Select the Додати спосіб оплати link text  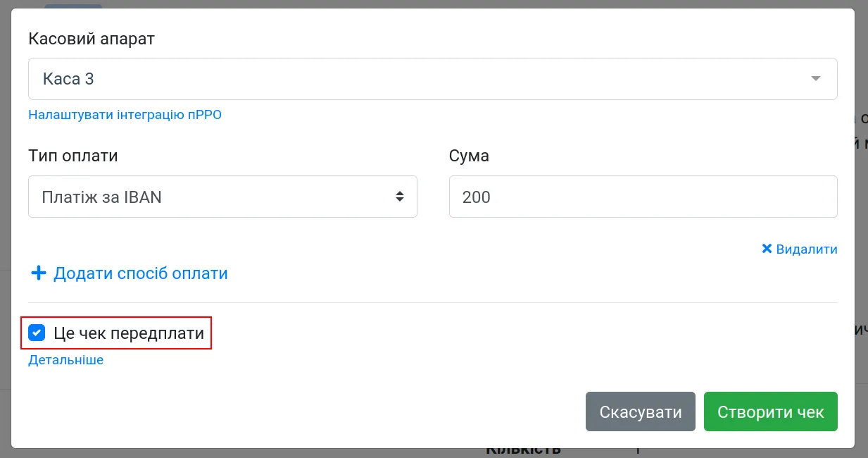(x=141, y=273)
